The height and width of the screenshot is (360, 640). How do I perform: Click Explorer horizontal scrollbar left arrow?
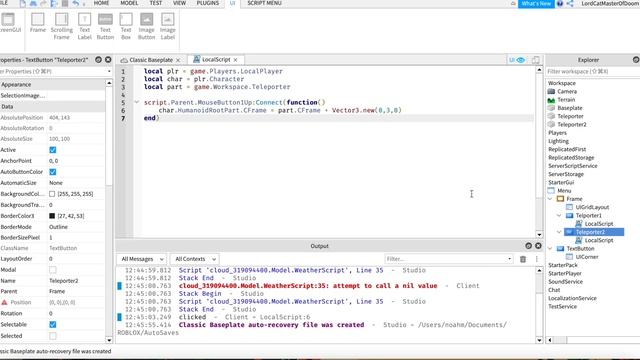[550, 340]
